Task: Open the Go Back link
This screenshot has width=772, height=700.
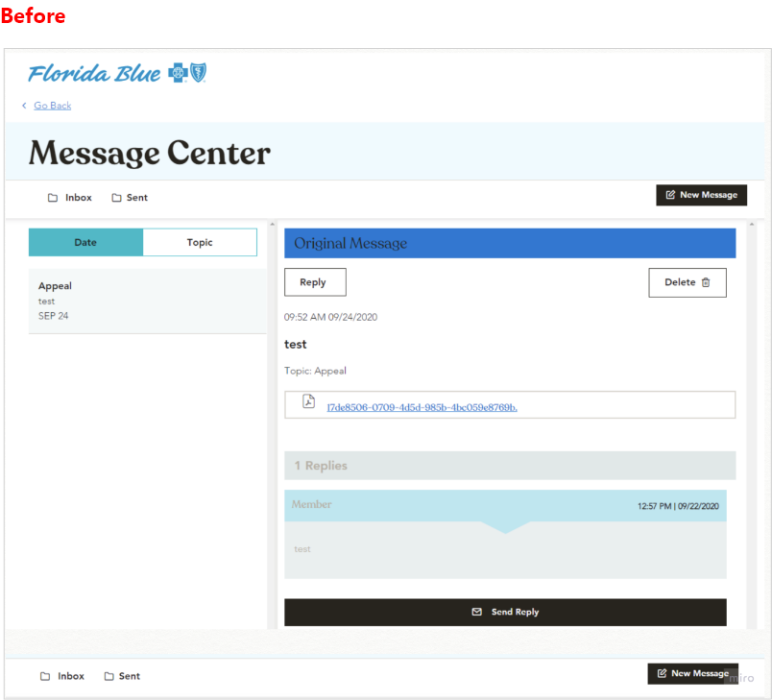Action: pos(52,106)
